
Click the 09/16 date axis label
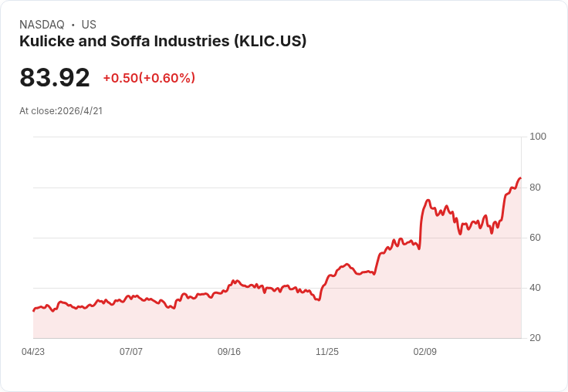point(229,351)
